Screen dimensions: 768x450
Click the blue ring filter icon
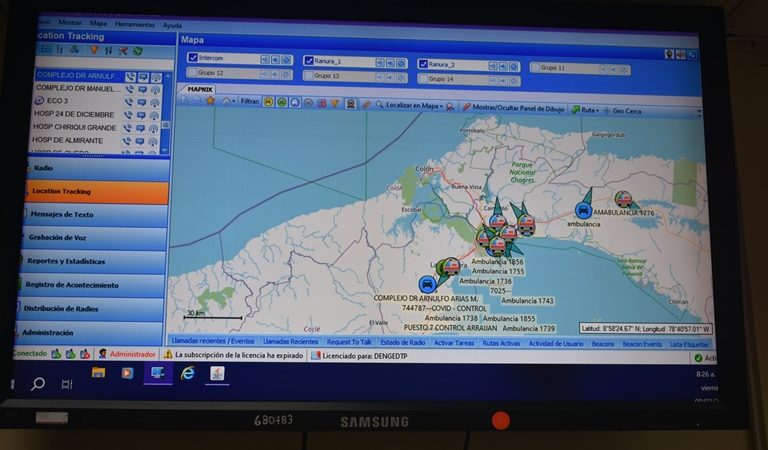pyautogui.click(x=295, y=102)
